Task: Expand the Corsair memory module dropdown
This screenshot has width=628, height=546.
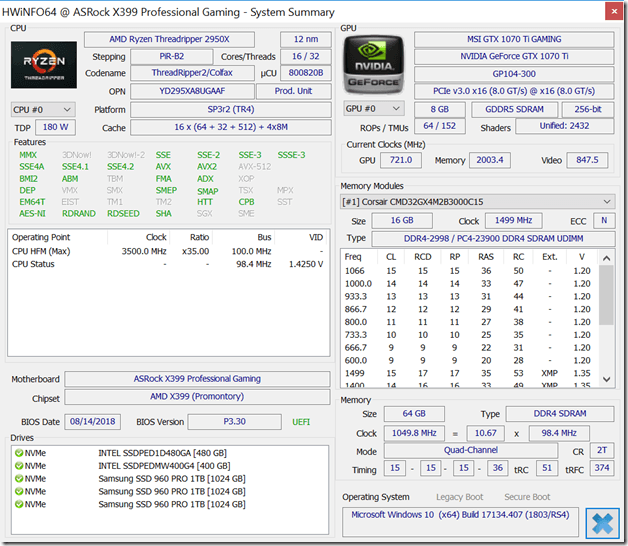Action: pyautogui.click(x=477, y=201)
